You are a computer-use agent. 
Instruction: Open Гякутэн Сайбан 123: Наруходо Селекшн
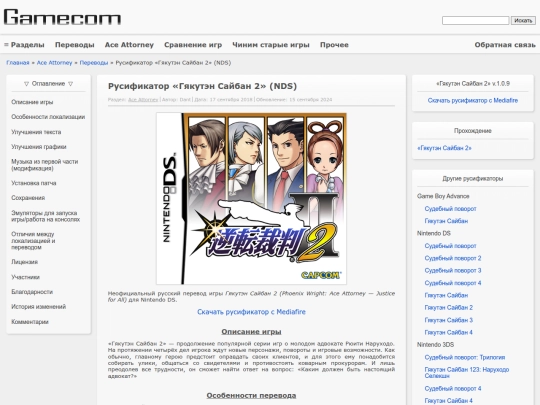[467, 373]
